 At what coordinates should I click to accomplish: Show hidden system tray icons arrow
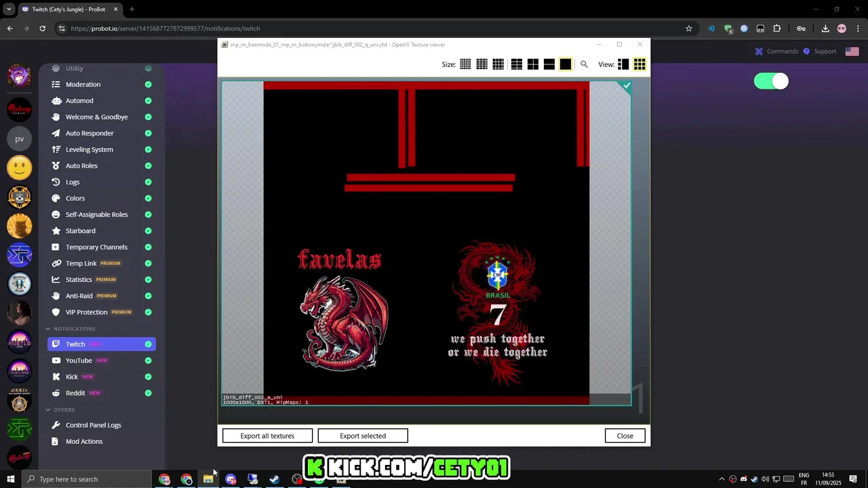pos(722,479)
